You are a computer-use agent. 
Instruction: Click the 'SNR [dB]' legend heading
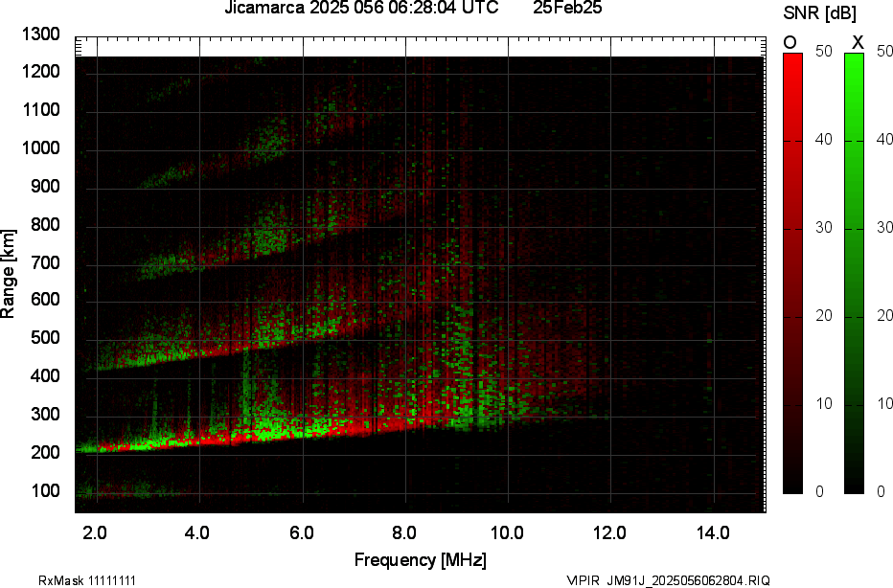coord(819,13)
